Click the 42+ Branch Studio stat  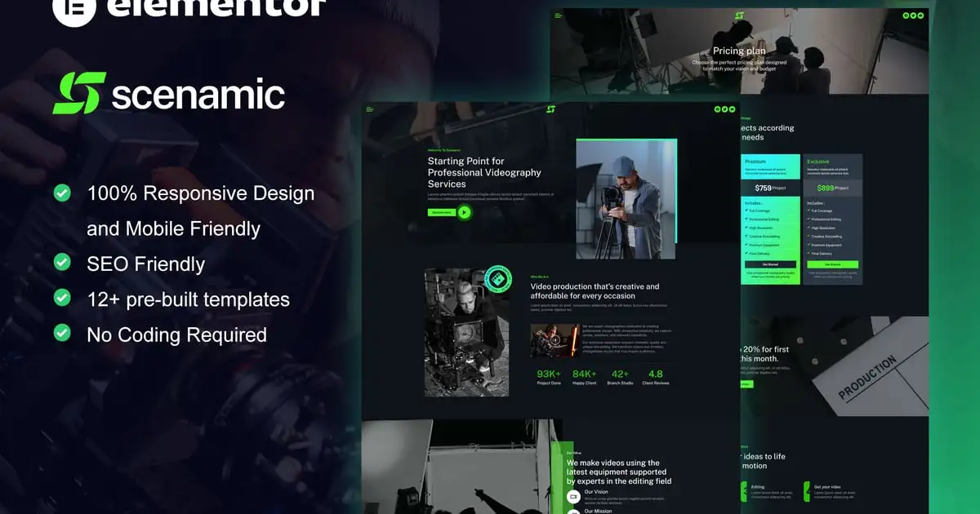point(620,376)
